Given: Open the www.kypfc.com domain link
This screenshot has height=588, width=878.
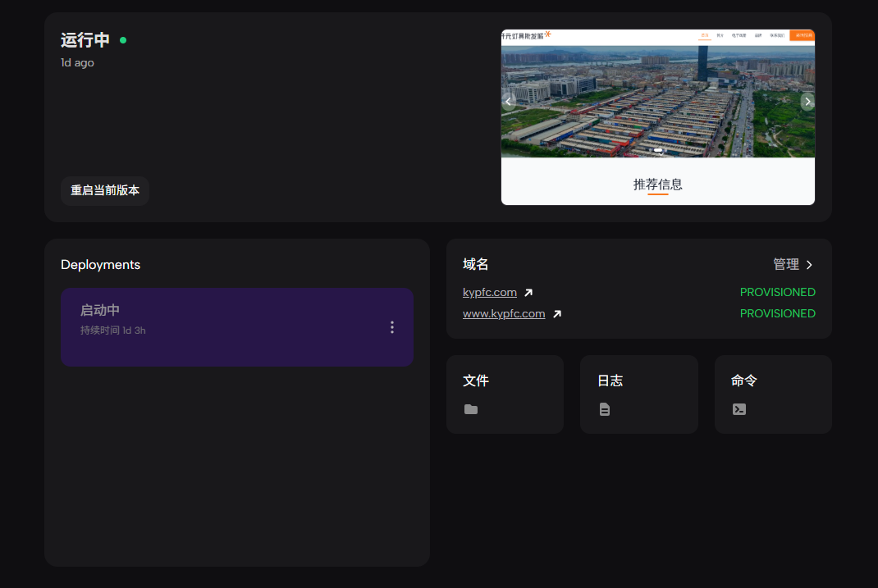Looking at the screenshot, I should [504, 313].
